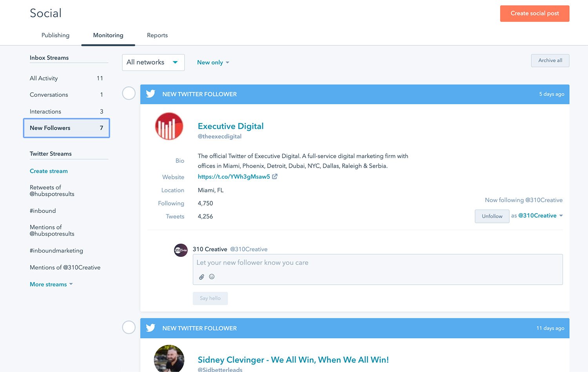
Task: Click the Inbox Streams heading
Action: point(49,58)
